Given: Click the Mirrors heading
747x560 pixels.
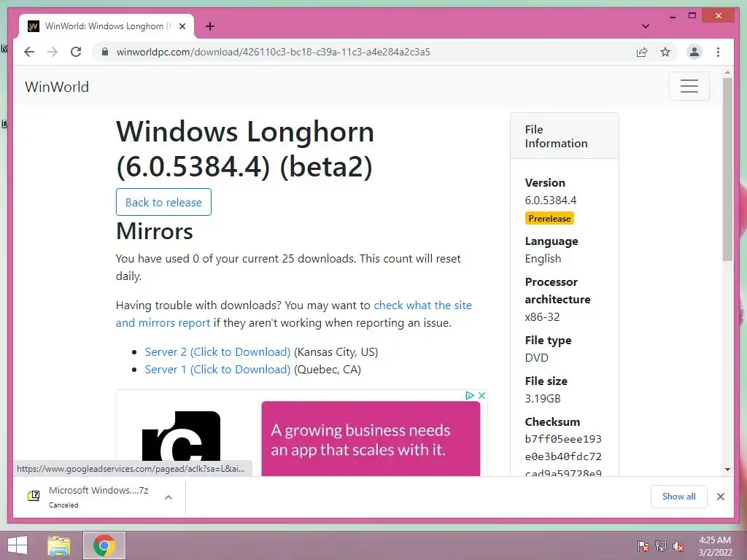Looking at the screenshot, I should click(155, 231).
